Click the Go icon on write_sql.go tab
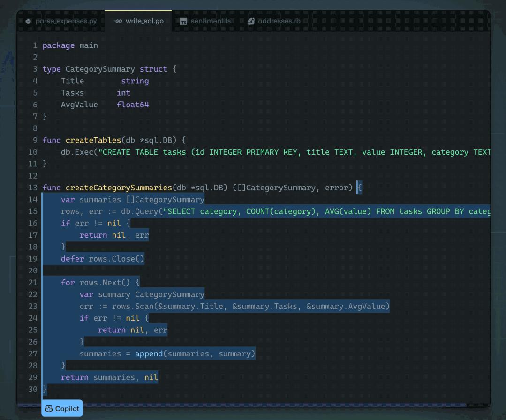 [x=119, y=21]
